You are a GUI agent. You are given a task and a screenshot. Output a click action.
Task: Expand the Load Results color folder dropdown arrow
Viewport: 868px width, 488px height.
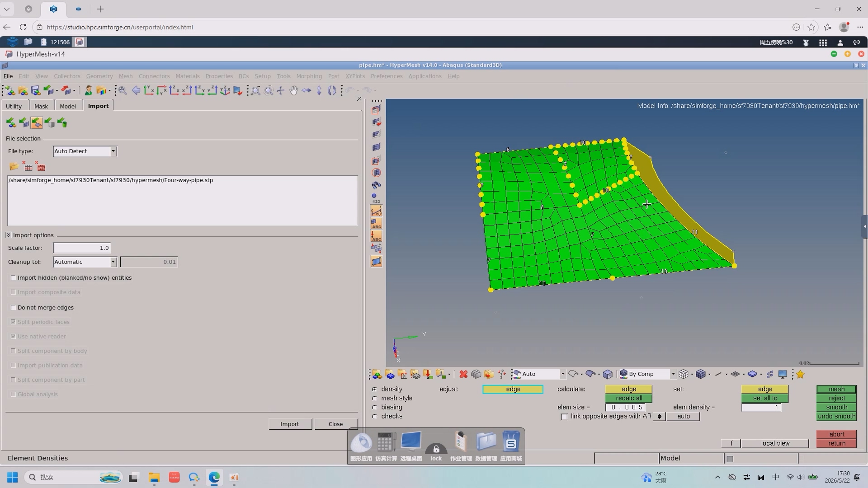coord(109,91)
